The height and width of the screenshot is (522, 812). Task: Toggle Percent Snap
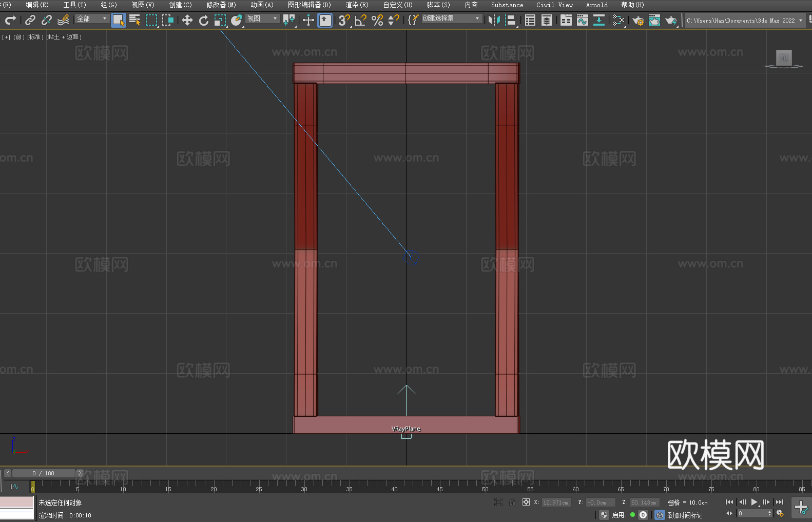pos(377,20)
